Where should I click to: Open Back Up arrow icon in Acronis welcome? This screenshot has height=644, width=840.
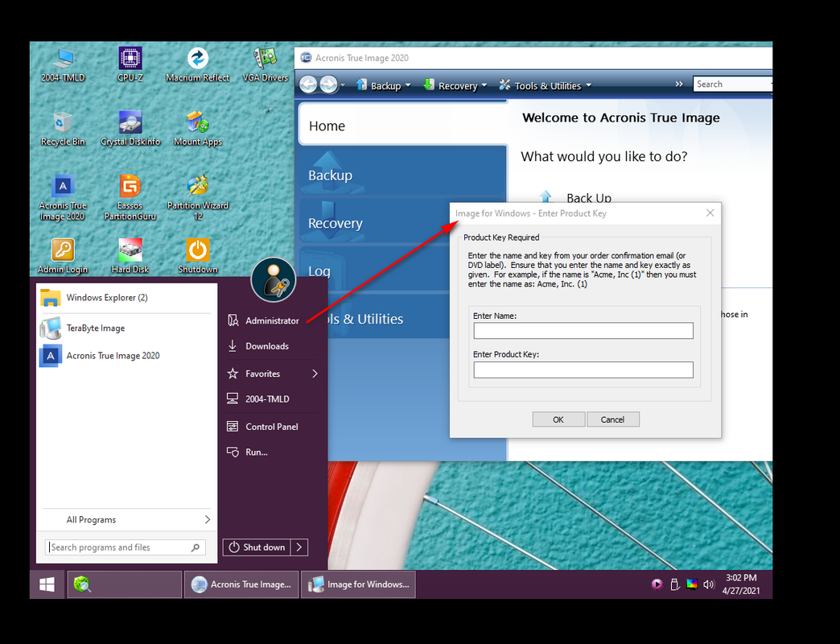[546, 196]
